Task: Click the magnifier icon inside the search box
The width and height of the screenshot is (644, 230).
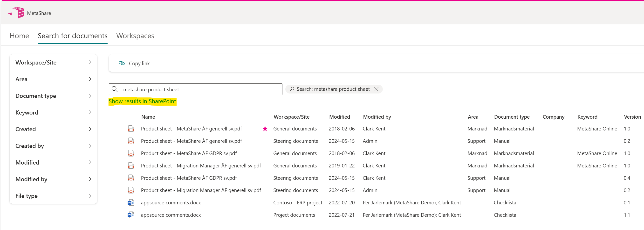Action: point(115,89)
